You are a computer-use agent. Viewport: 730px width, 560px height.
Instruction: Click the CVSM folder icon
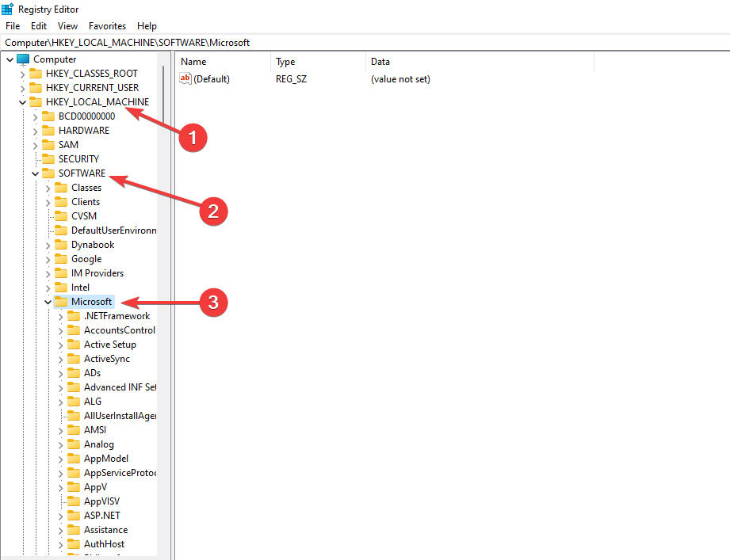(x=61, y=215)
